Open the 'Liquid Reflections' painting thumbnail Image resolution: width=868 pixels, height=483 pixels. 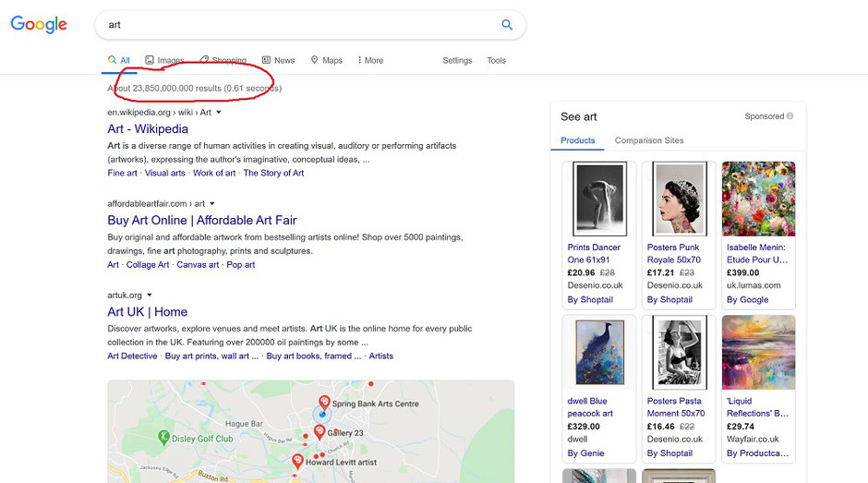(758, 352)
